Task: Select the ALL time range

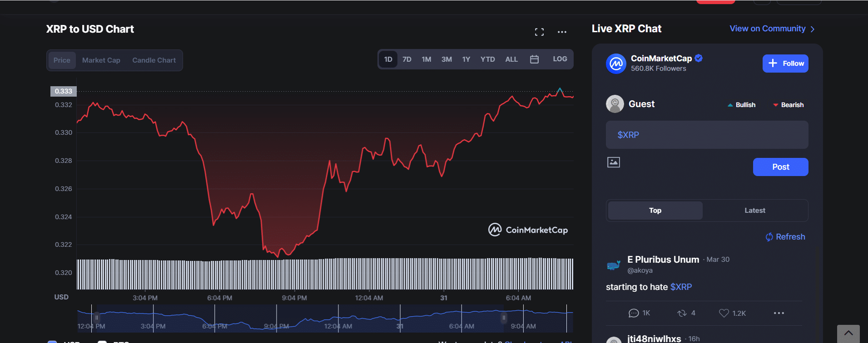Action: click(511, 59)
